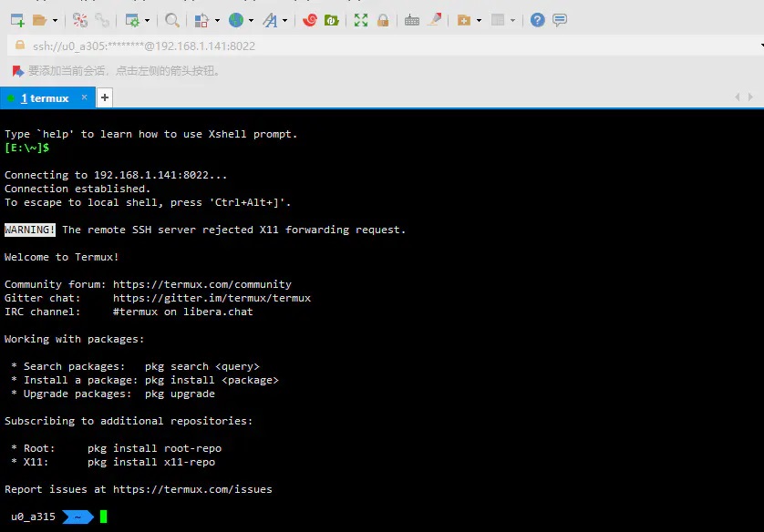764x532 pixels.
Task: Select the 1 termux session tab
Action: [x=45, y=97]
